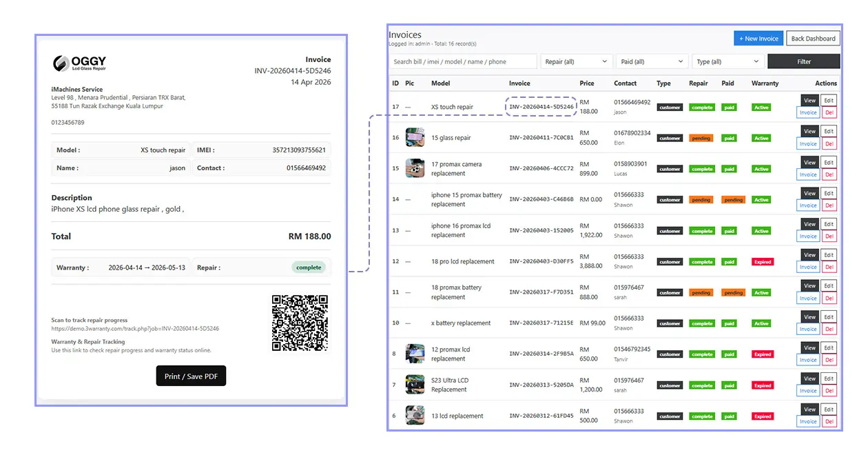Image resolution: width=868 pixels, height=455 pixels.
Task: Click the 12 promax lcd replacement thumbnail
Action: pos(414,354)
